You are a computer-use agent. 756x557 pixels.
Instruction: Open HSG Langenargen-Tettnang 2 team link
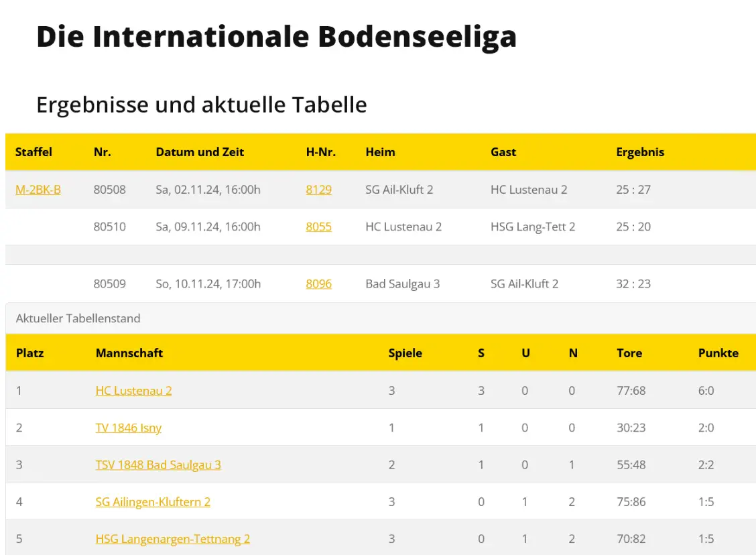click(x=173, y=539)
